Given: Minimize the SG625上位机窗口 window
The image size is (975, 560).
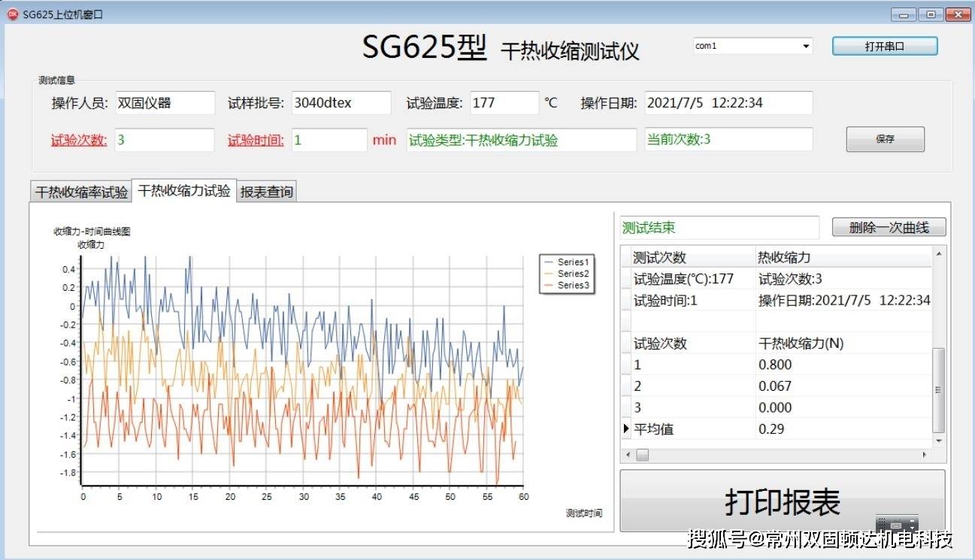Looking at the screenshot, I should [904, 14].
